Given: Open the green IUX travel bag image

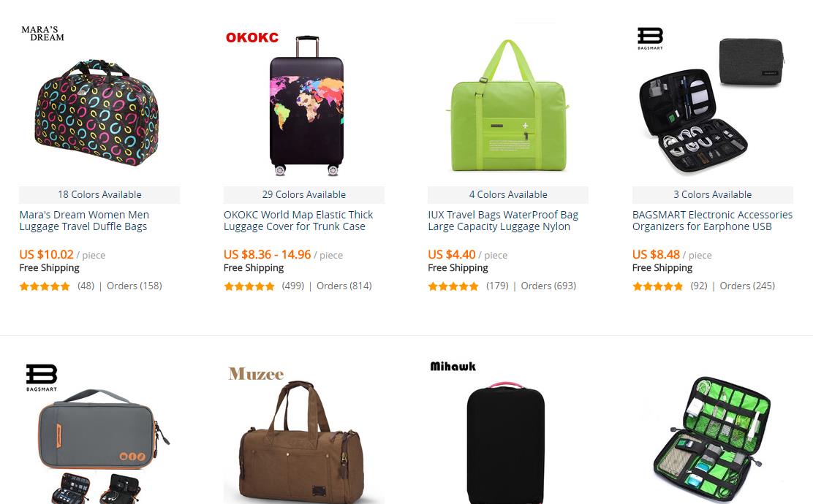Looking at the screenshot, I should pos(508,105).
